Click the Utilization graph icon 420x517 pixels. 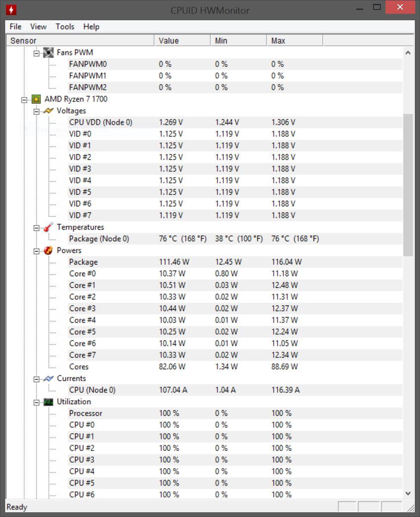tap(49, 402)
